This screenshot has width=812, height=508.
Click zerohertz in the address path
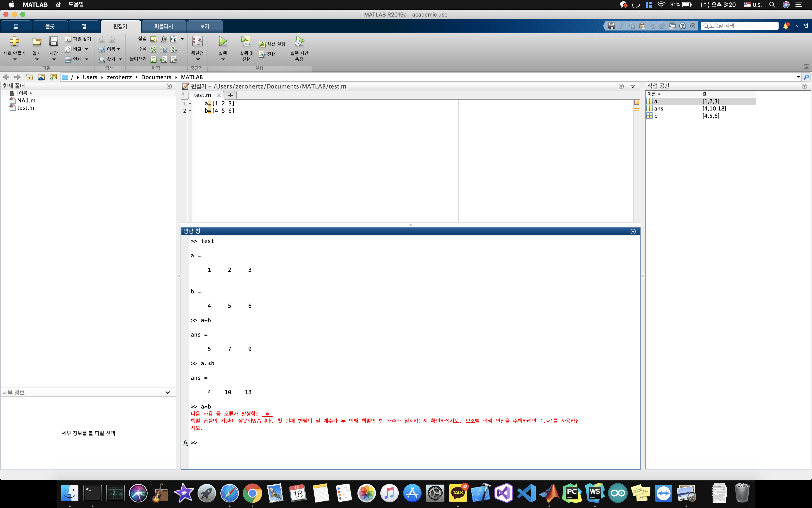click(x=119, y=77)
